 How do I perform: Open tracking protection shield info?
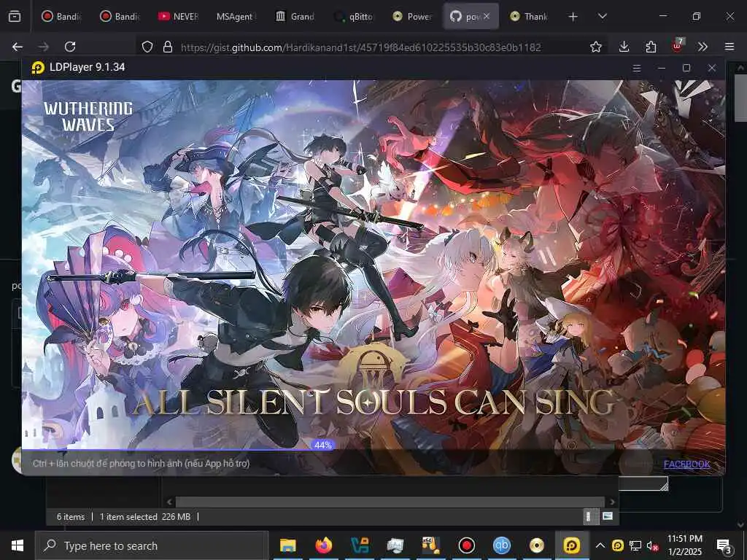coord(147,47)
